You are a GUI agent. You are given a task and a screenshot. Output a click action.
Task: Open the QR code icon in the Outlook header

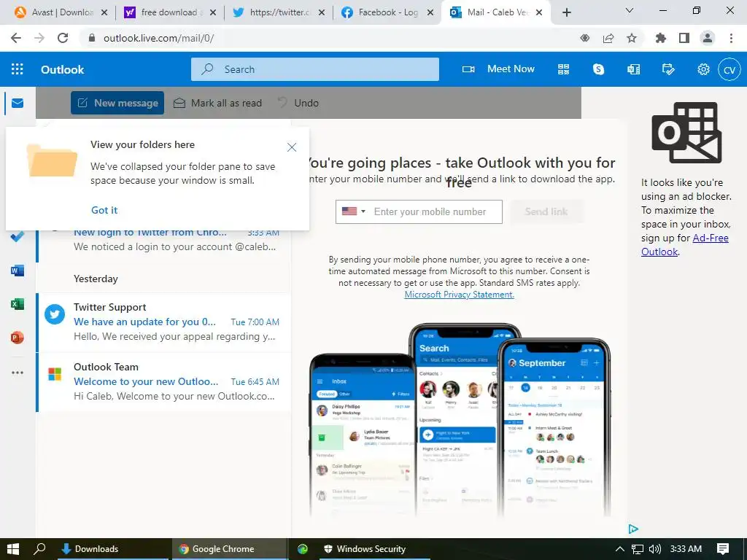[x=564, y=69]
